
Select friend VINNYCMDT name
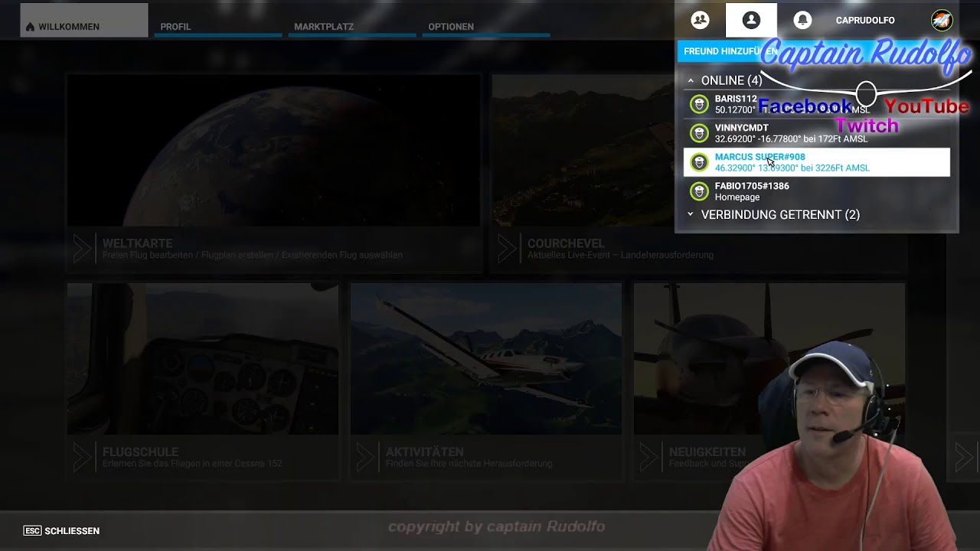pos(741,128)
